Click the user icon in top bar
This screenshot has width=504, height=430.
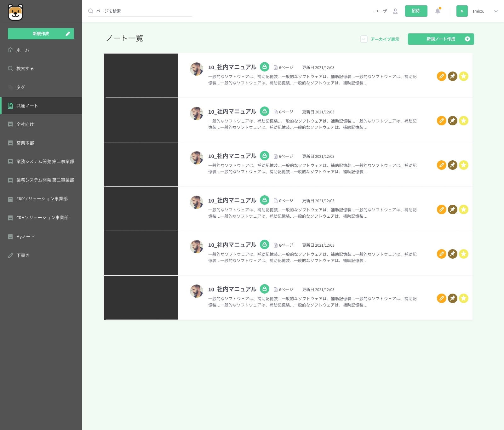pos(395,11)
